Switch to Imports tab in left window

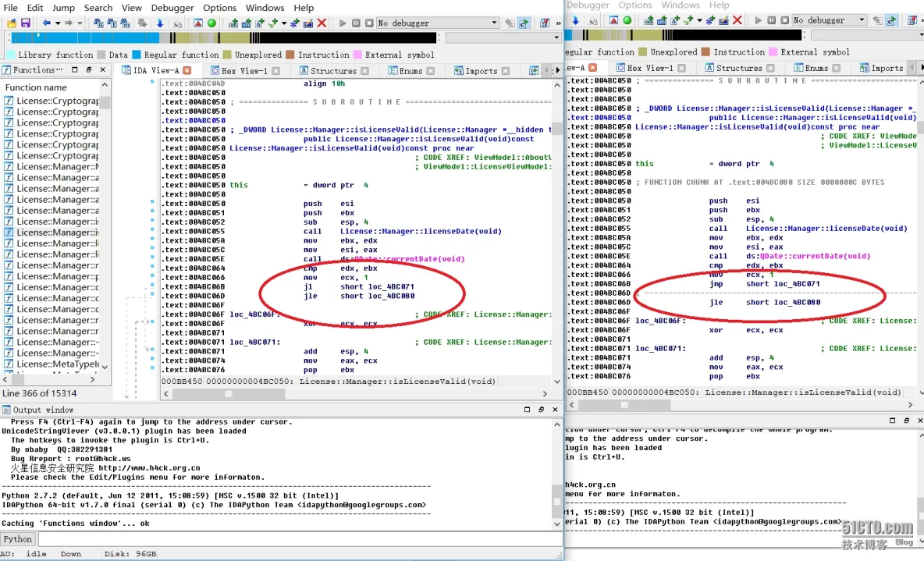click(481, 71)
